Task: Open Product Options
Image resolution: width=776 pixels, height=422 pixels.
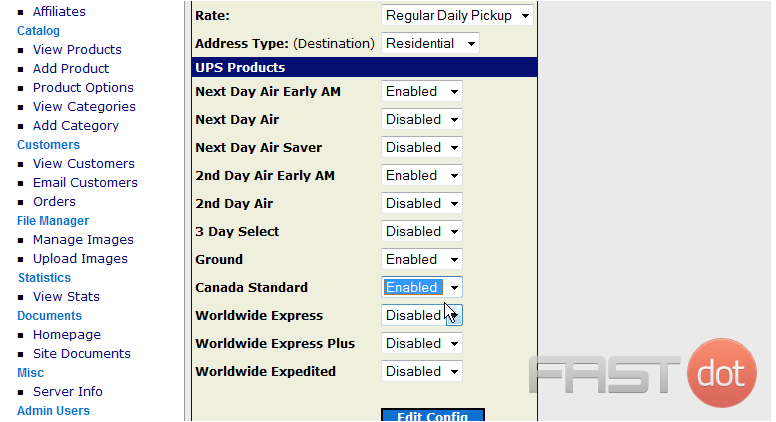Action: pyautogui.click(x=83, y=88)
